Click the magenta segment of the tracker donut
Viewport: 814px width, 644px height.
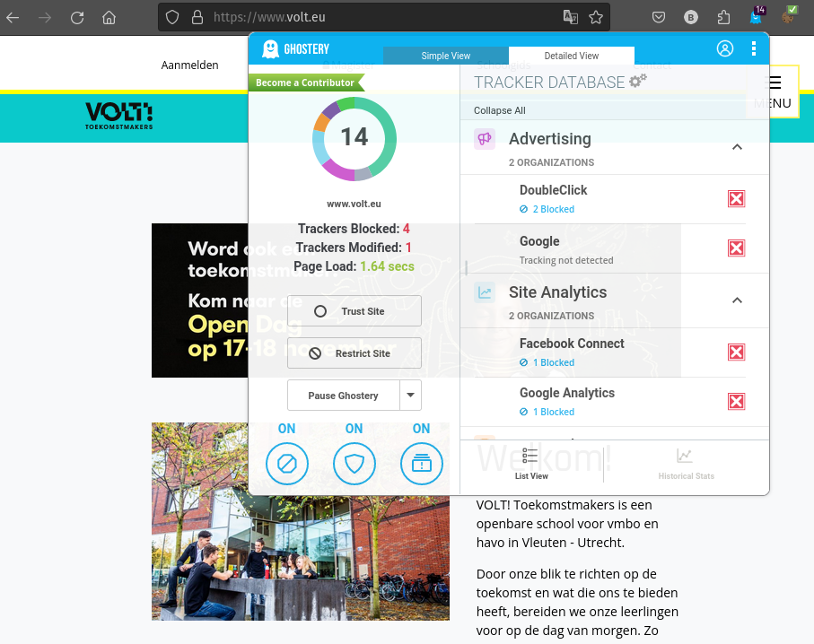[x=338, y=170]
